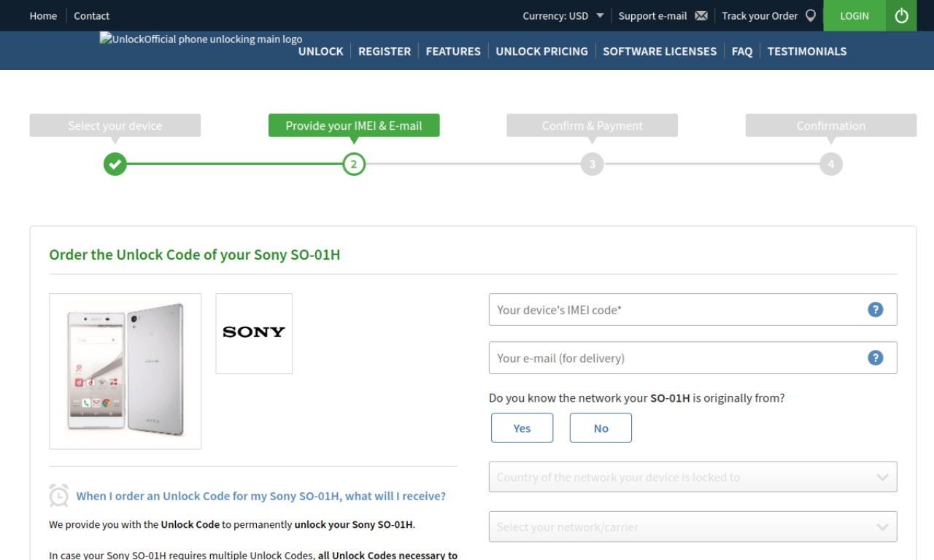Open the REGISTER menu item

(x=385, y=51)
